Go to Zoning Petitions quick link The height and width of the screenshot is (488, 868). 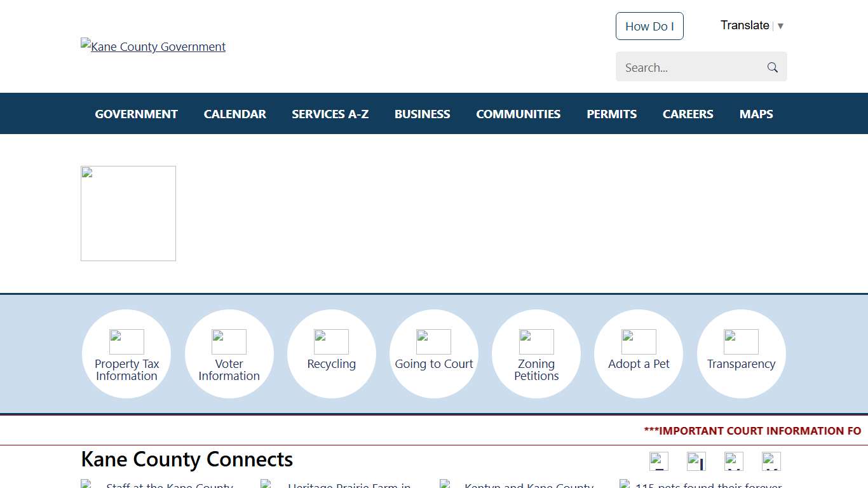pos(536,354)
